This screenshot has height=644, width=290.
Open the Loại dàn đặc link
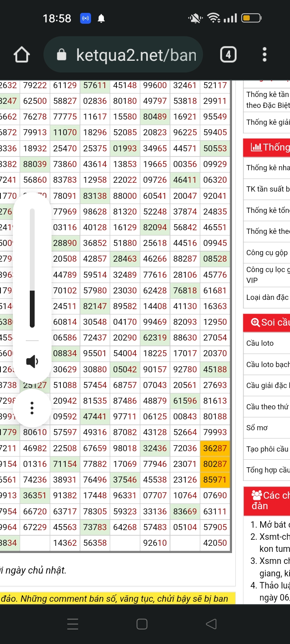267,297
